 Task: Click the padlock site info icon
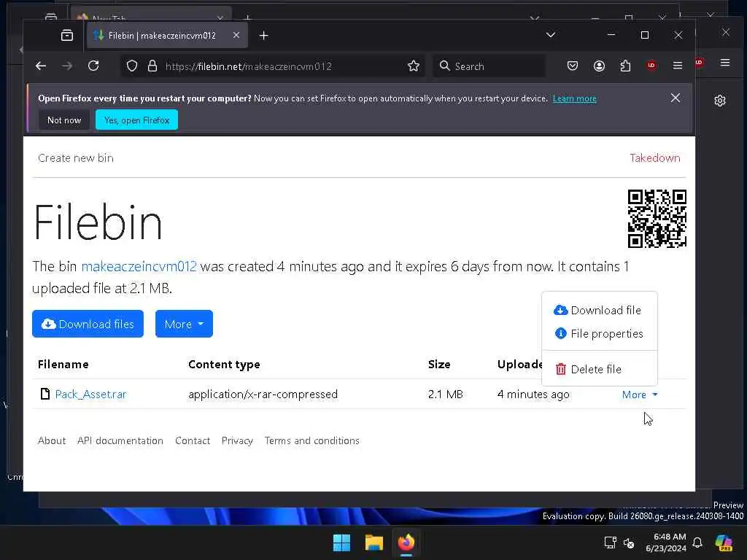(152, 66)
